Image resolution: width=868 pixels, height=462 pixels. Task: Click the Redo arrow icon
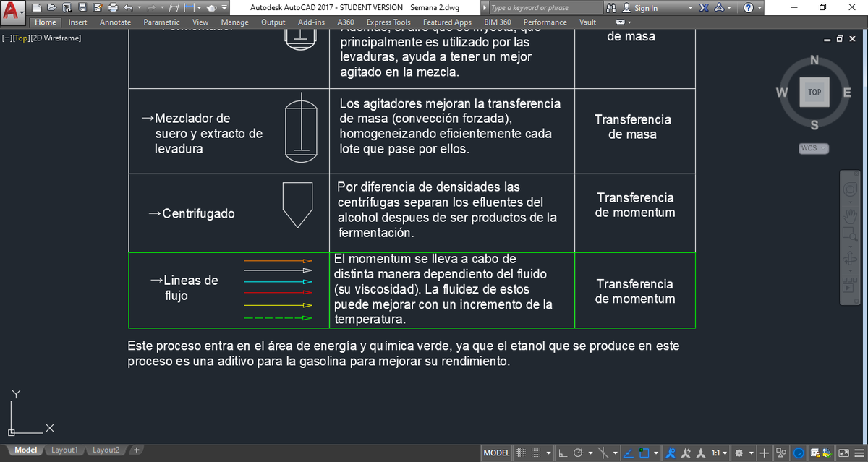point(152,8)
